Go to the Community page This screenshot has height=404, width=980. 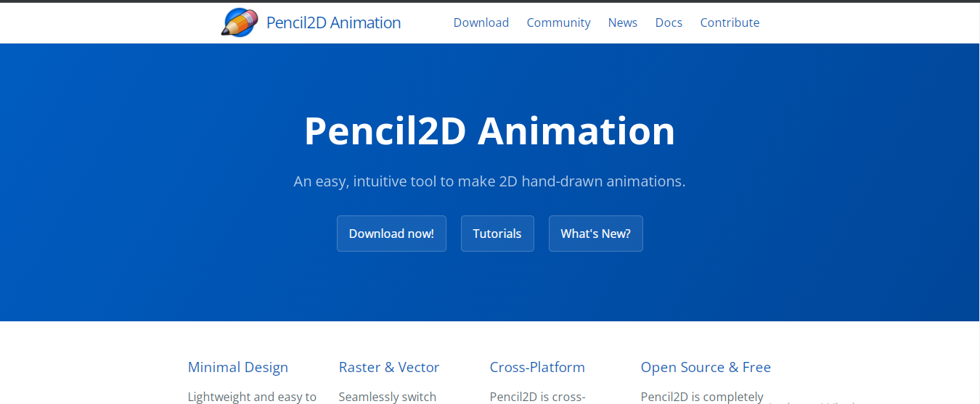[558, 22]
